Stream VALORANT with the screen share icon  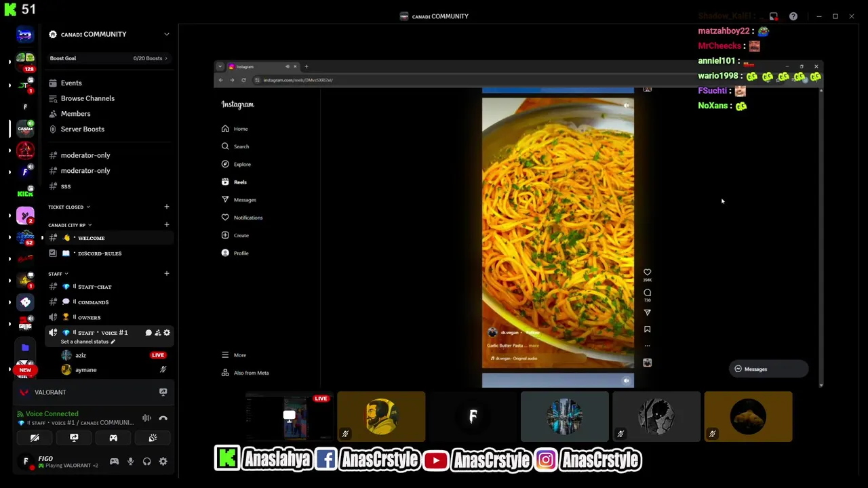pyautogui.click(x=163, y=392)
